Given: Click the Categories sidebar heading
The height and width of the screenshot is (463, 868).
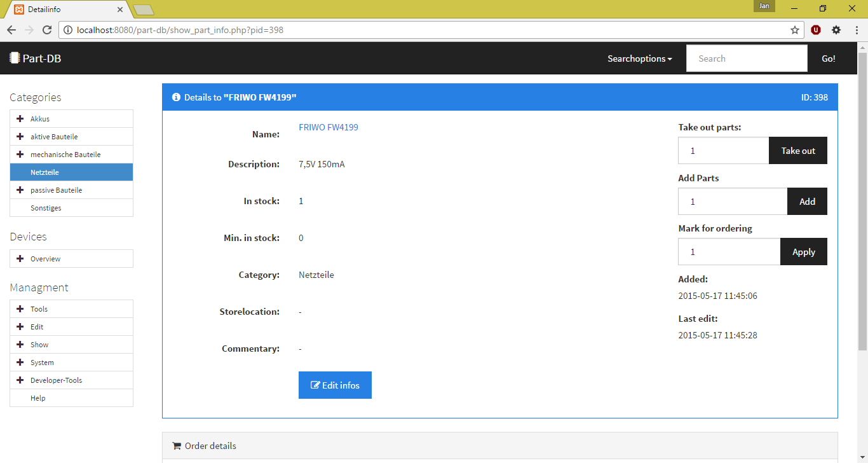Looking at the screenshot, I should click(36, 97).
